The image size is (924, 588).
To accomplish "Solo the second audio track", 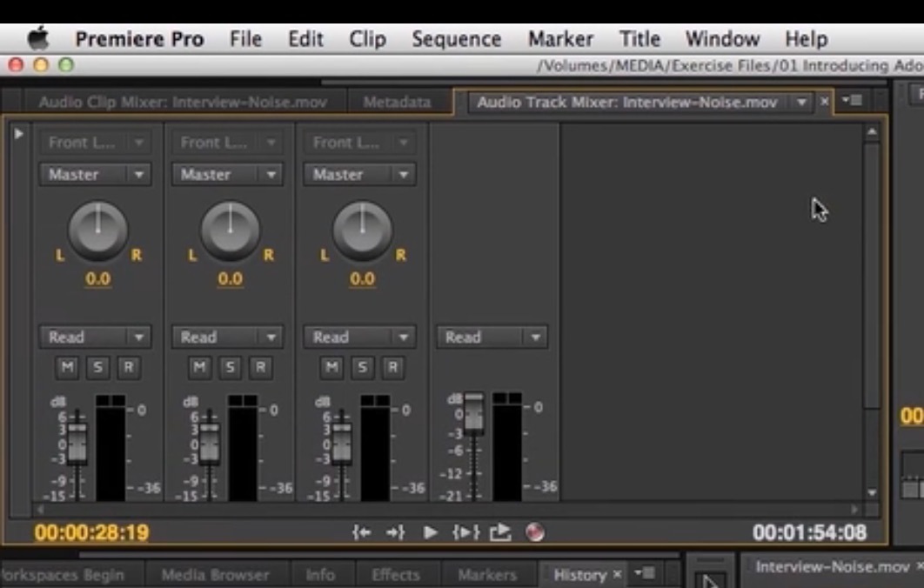I will (230, 368).
